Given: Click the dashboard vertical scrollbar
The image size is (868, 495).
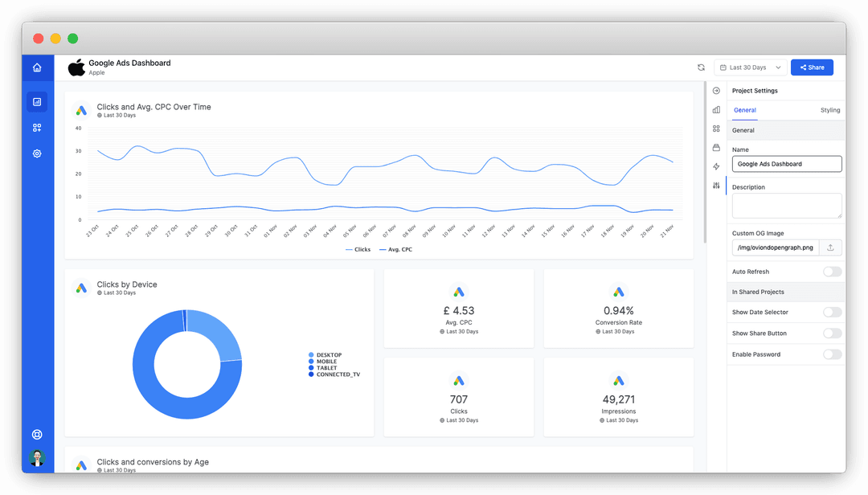Looking at the screenshot, I should point(705,163).
